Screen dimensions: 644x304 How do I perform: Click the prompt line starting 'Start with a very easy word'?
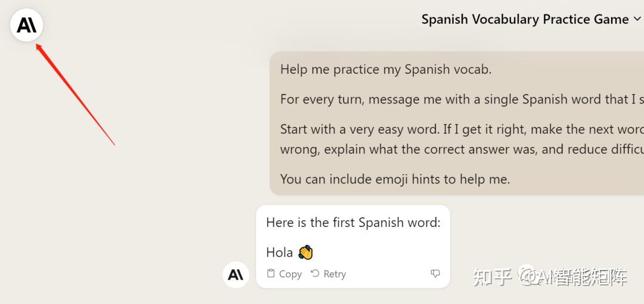(x=459, y=129)
